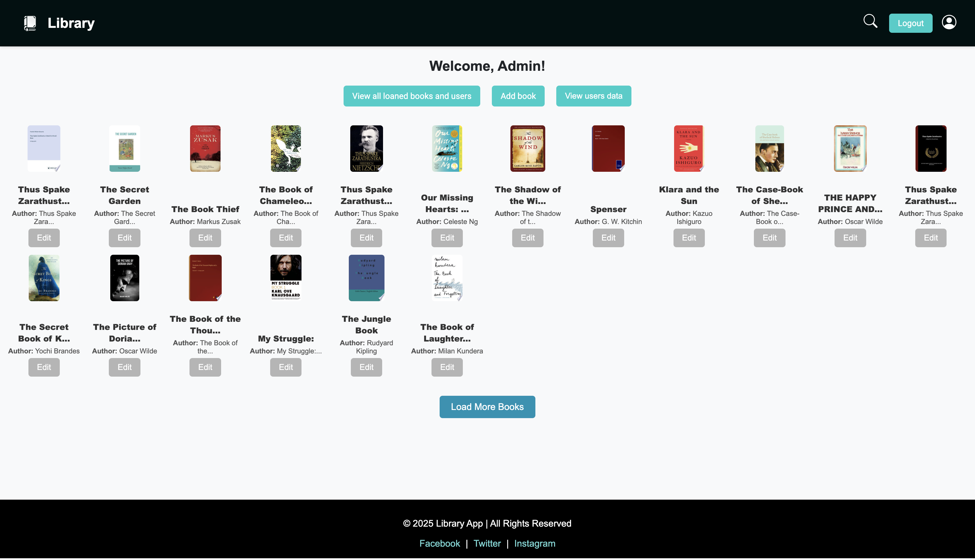Open the Instagram link in footer

[x=534, y=543]
